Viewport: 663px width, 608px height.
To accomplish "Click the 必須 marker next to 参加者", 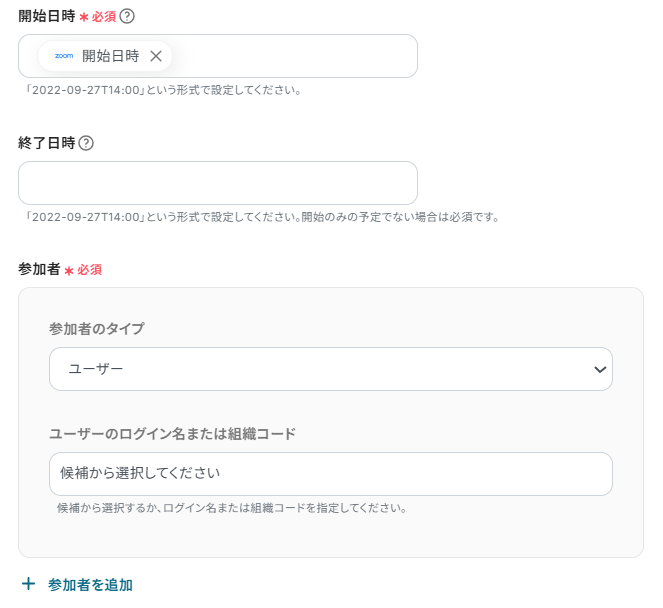I will pyautogui.click(x=88, y=270).
